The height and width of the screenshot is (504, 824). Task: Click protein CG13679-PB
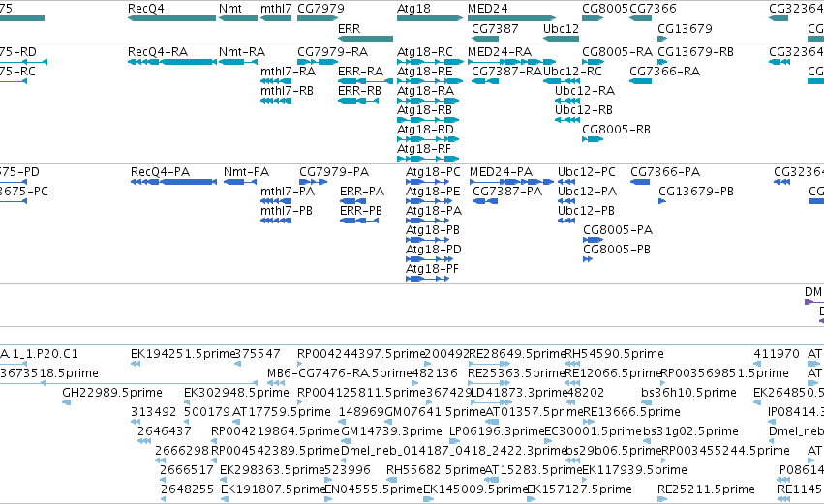662,201
